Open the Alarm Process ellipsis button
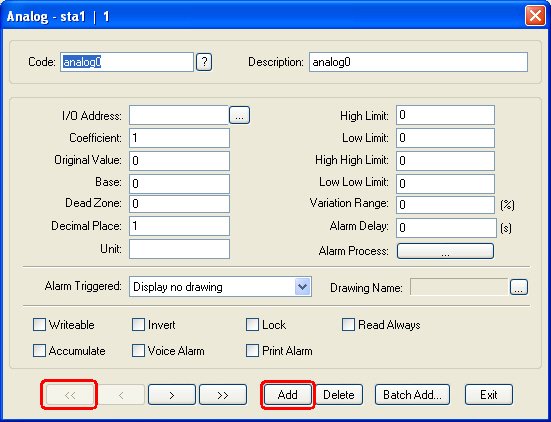This screenshot has height=422, width=551. click(x=445, y=251)
